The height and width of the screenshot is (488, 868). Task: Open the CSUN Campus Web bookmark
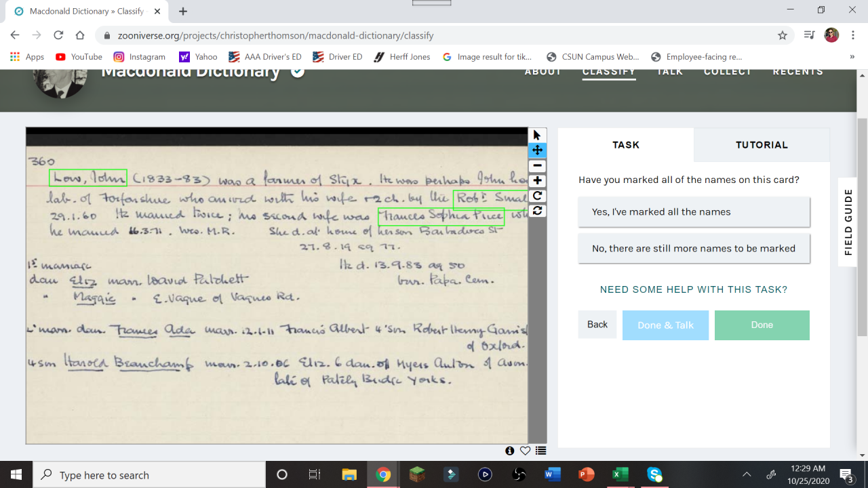click(x=593, y=57)
